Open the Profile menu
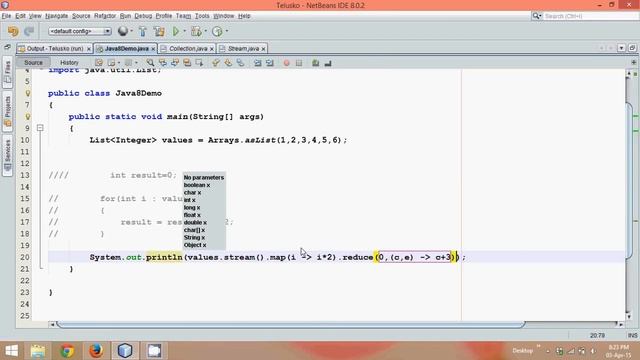640x360 pixels. pos(164,16)
